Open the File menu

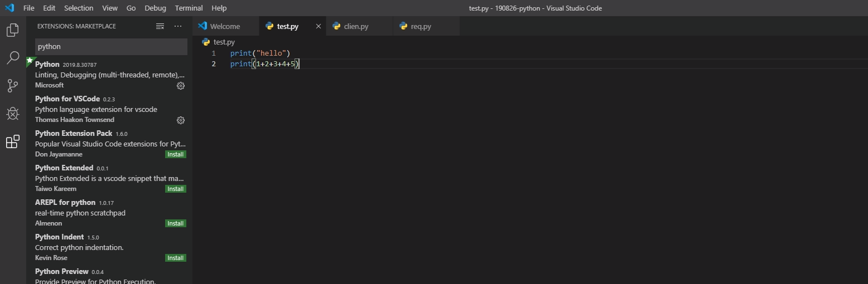pyautogui.click(x=29, y=8)
